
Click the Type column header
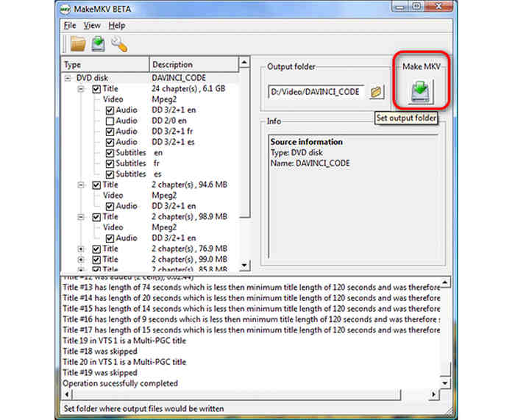tap(105, 65)
